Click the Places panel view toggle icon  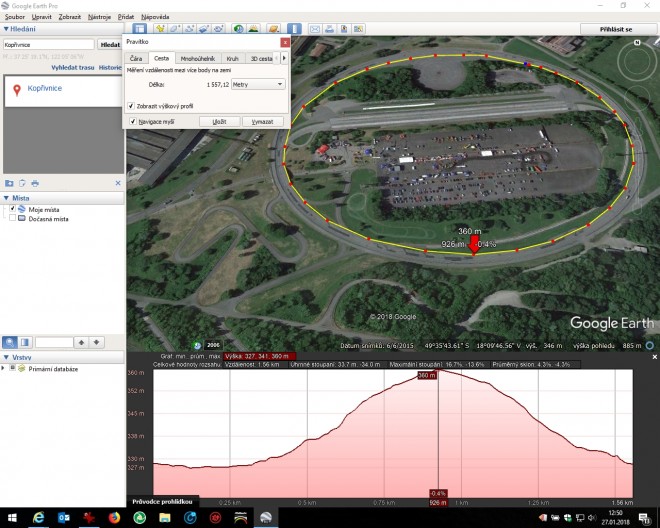25,342
